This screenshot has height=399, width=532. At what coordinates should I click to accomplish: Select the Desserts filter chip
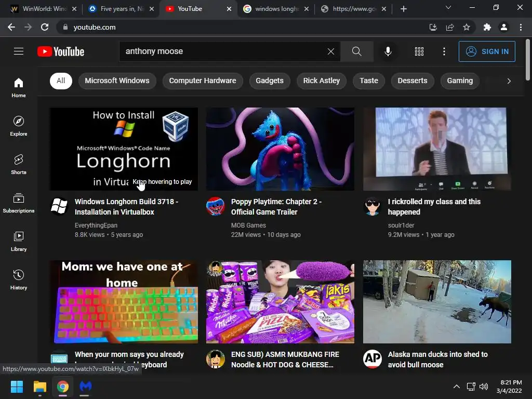[412, 81]
